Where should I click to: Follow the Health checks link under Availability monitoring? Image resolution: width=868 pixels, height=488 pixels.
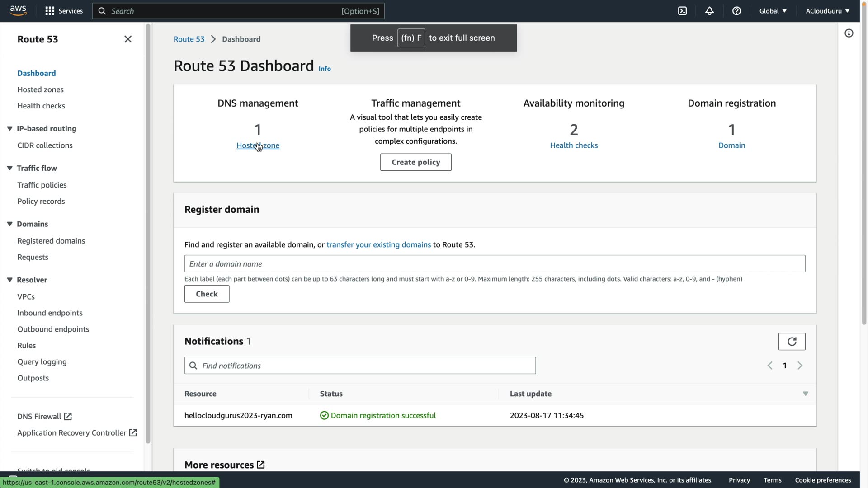(x=574, y=145)
